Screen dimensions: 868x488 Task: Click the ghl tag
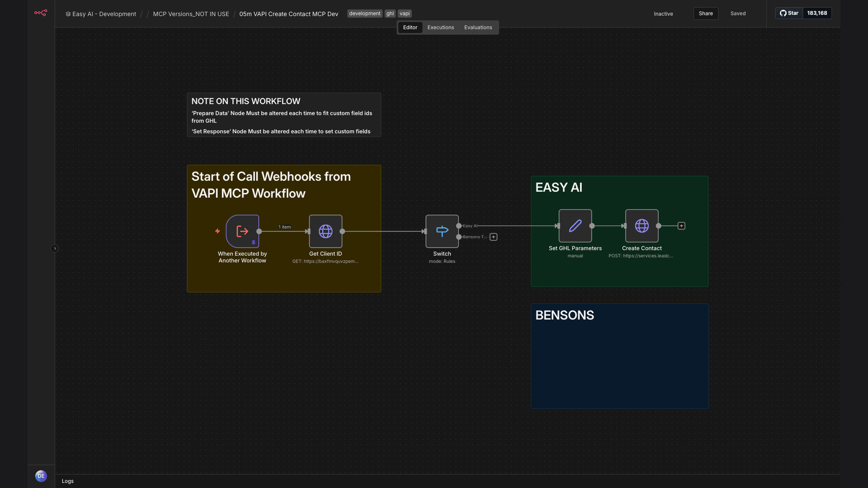click(x=390, y=14)
